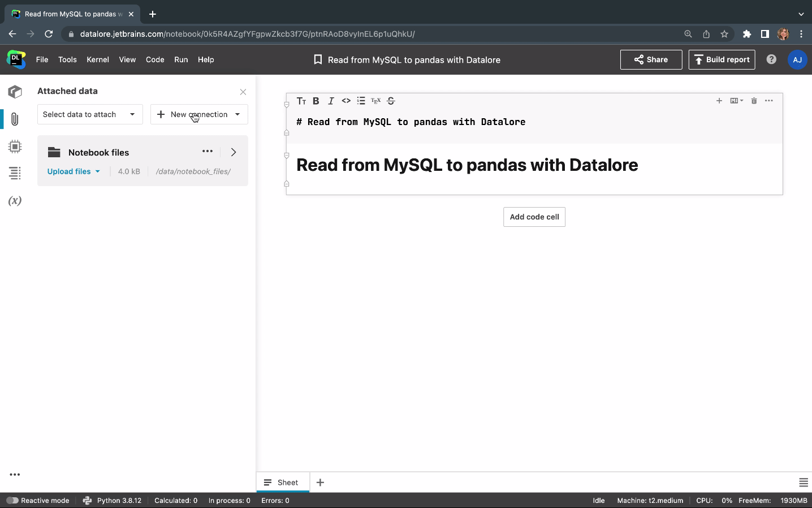Click the browser address bar URL

(x=247, y=34)
